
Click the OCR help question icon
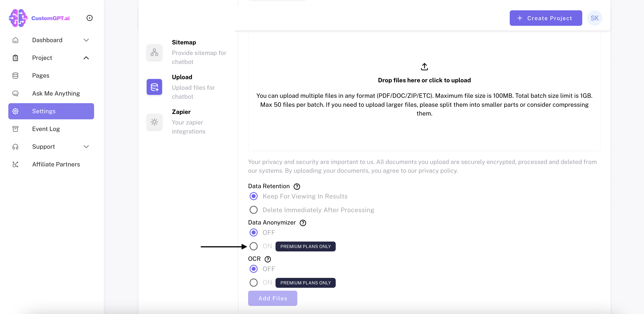click(267, 259)
